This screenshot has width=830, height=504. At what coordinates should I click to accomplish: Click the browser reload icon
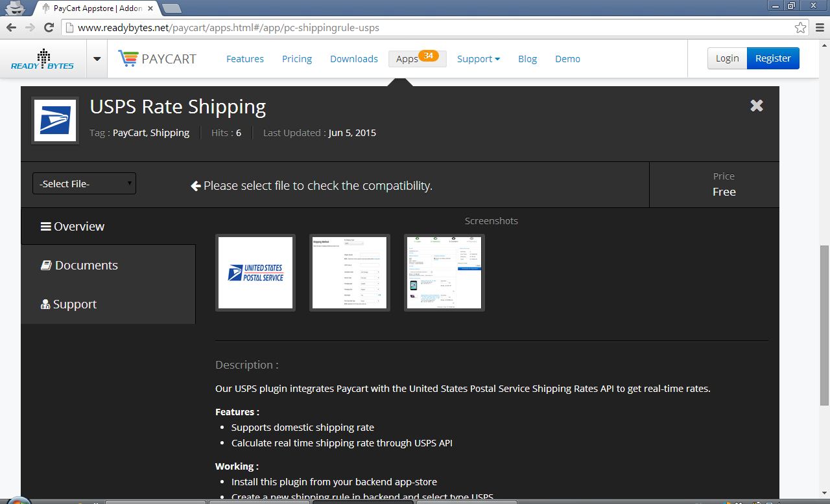coord(49,28)
